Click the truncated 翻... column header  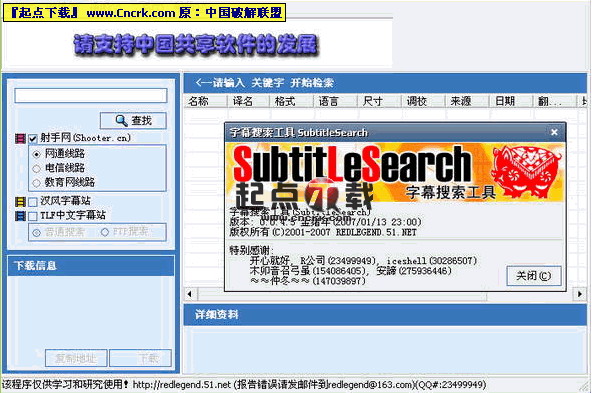coord(555,101)
